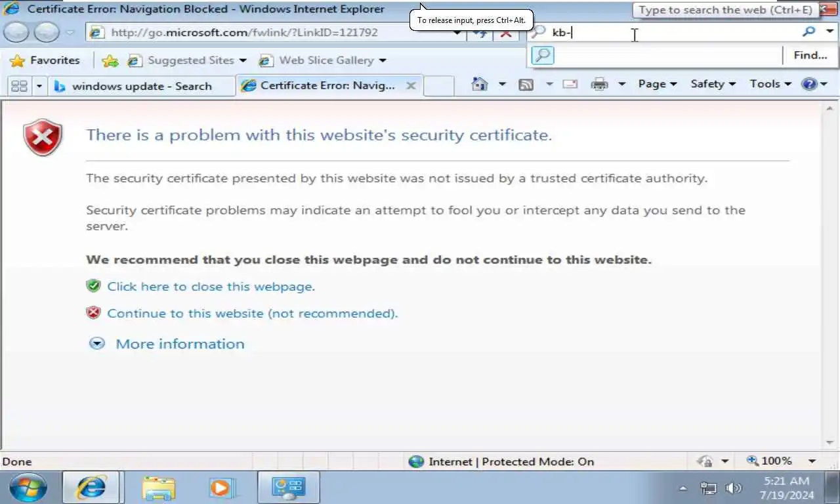Expand the Feeds dropdown arrow

pyautogui.click(x=549, y=84)
